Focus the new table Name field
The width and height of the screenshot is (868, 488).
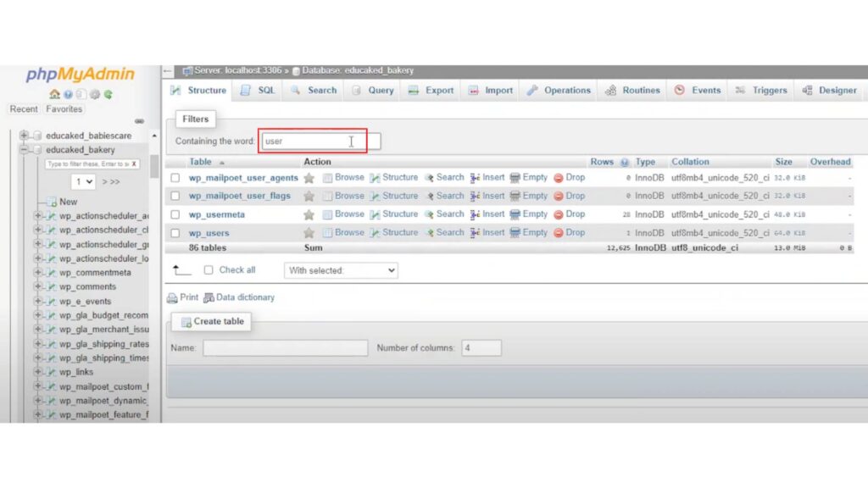pos(285,348)
